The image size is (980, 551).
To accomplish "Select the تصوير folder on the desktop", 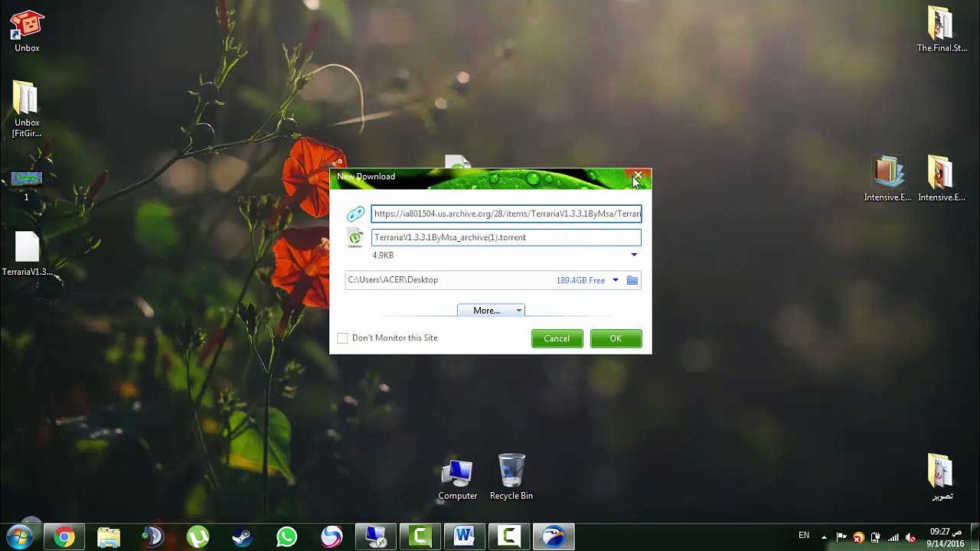I will click(x=942, y=478).
